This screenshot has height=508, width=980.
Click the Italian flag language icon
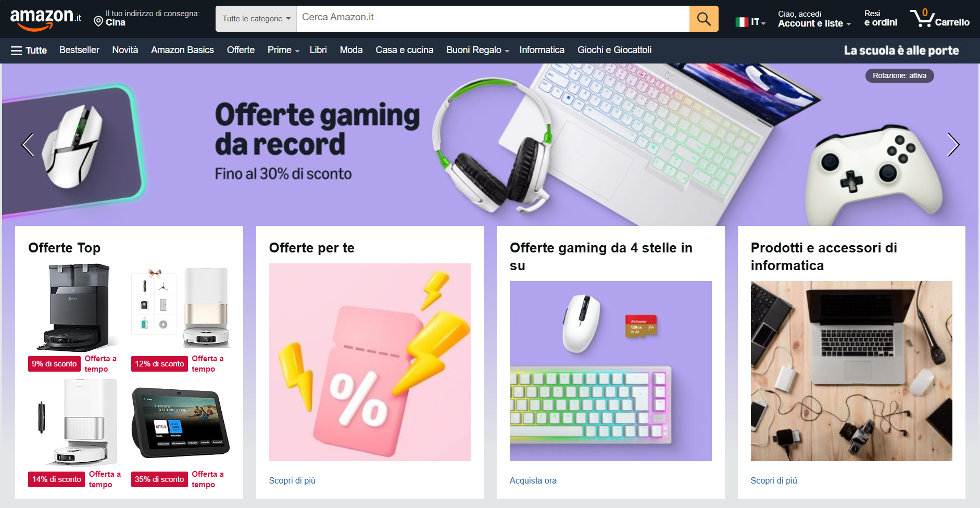pyautogui.click(x=742, y=22)
